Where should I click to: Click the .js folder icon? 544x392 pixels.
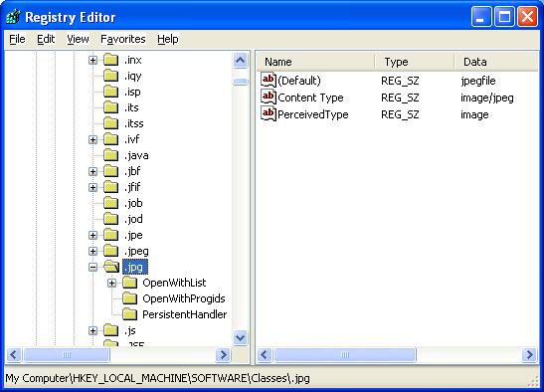(110, 330)
